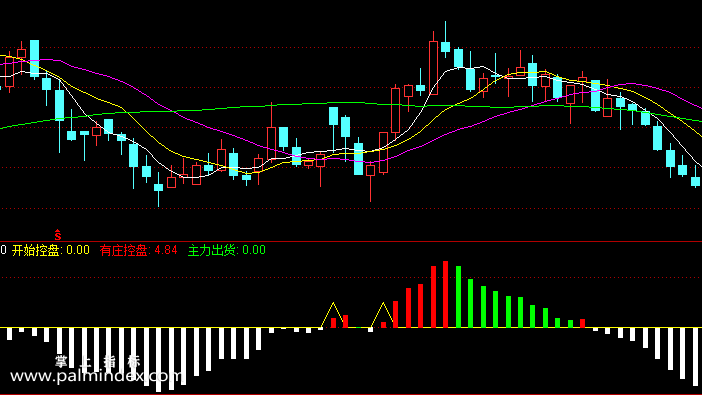Select the tall red hollow candle near the peak
Screen dimensions: 702x395
pos(433,68)
